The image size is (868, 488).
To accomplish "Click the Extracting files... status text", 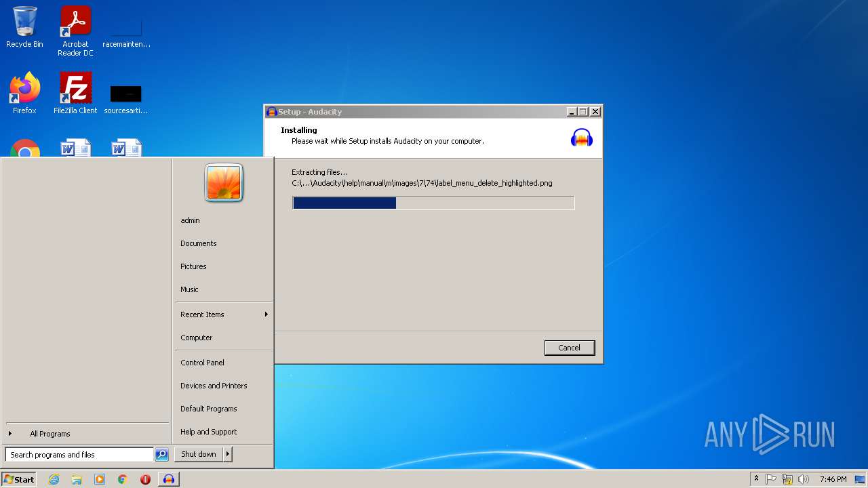I will (319, 172).
